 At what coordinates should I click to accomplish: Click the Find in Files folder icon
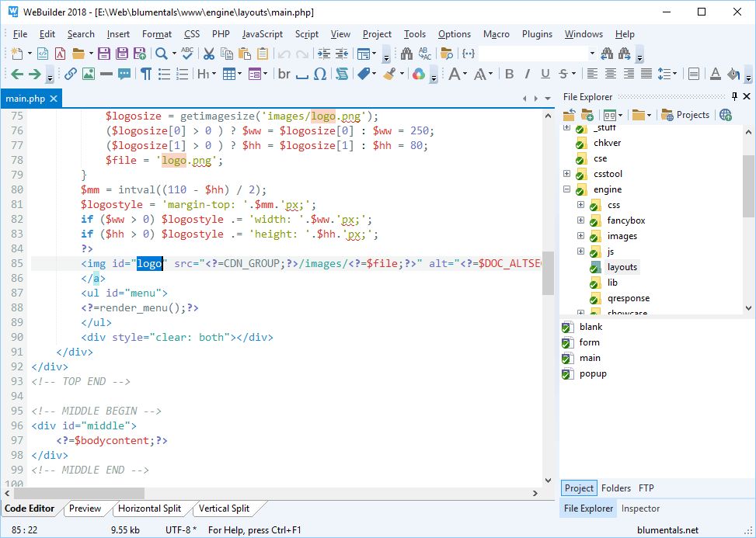pyautogui.click(x=447, y=54)
